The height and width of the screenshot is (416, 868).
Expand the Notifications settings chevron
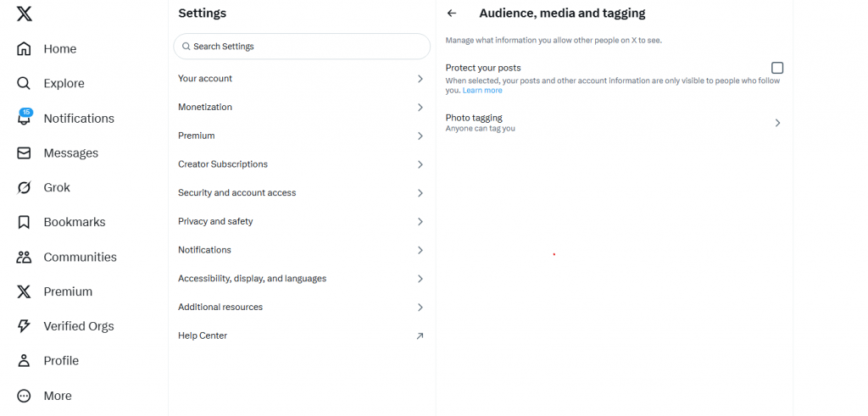pos(420,250)
